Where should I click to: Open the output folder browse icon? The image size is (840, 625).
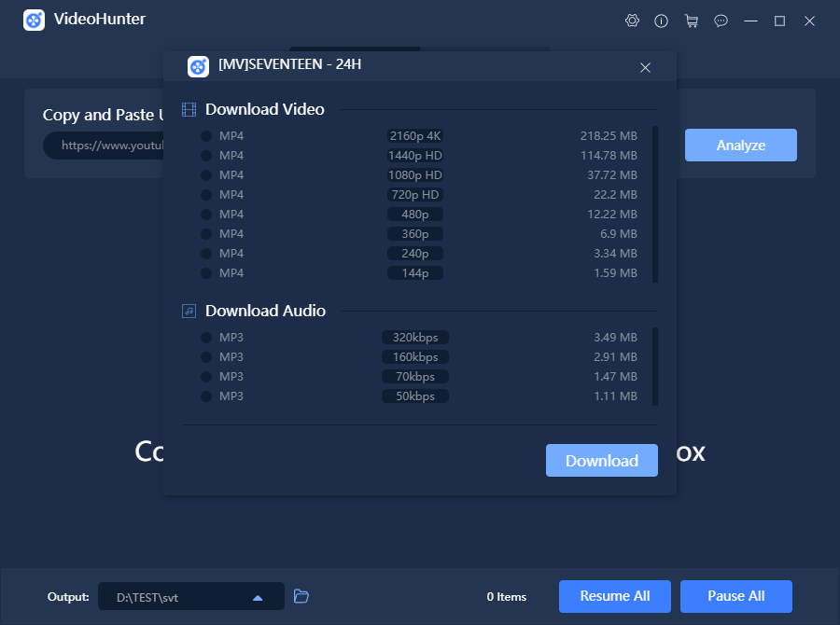(301, 596)
